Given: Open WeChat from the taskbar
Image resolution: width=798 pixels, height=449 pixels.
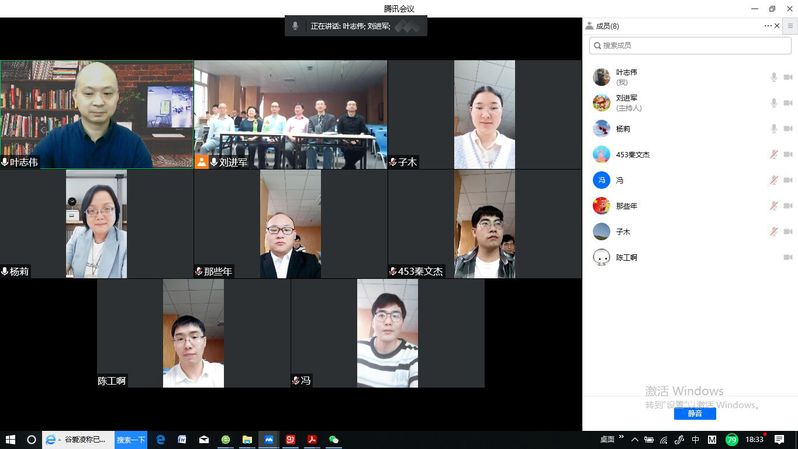Looking at the screenshot, I should [x=334, y=439].
